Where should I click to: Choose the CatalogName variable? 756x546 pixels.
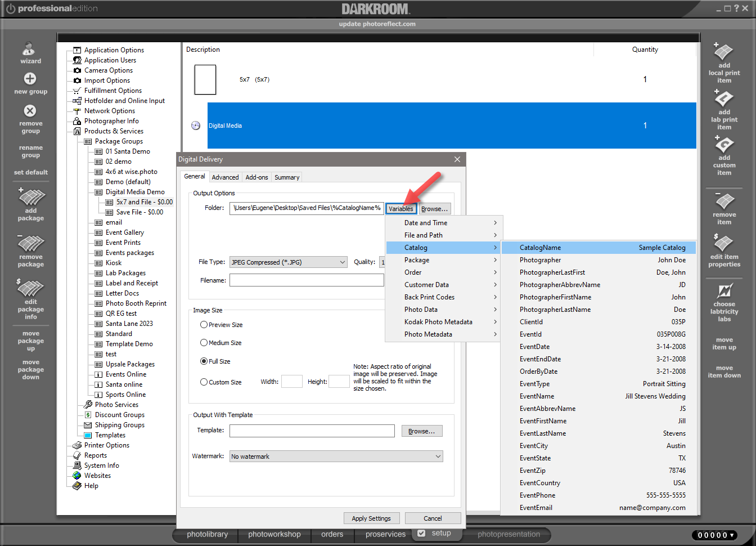[598, 248]
